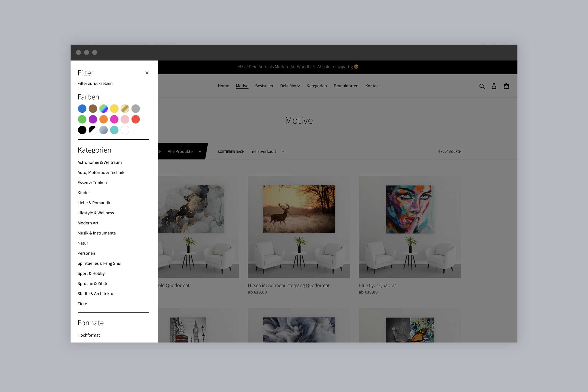Expand the Alle Produkte filter dropdown
This screenshot has width=588, height=392.
[184, 151]
